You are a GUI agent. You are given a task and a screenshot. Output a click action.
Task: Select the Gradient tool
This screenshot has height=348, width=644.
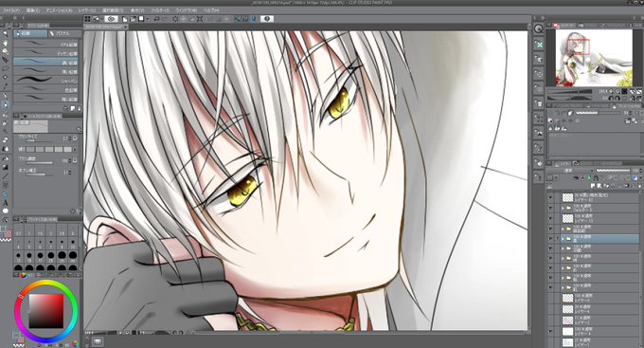(6, 168)
